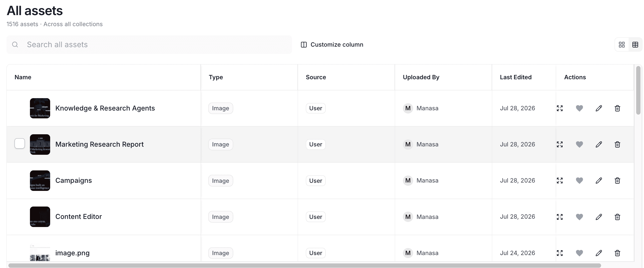Favorite the image.png asset
Screen dimensions: 644x268
click(x=579, y=253)
